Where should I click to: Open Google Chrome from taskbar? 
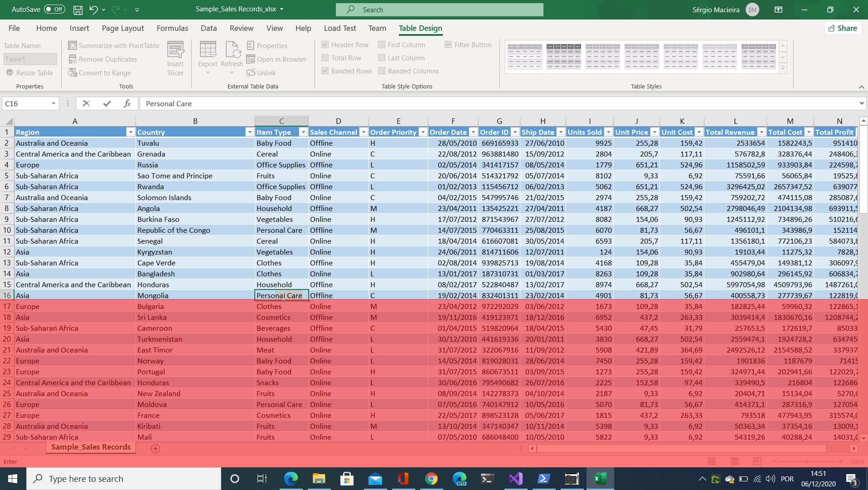pos(431,479)
